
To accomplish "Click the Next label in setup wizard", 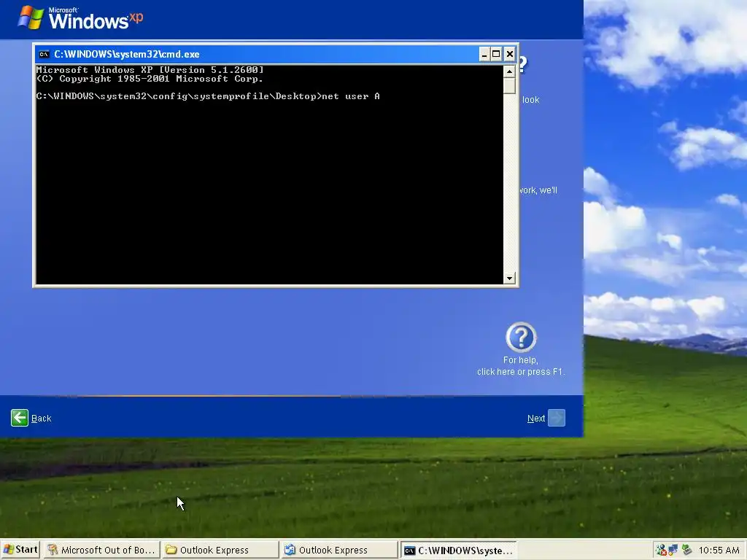I will 536,419.
